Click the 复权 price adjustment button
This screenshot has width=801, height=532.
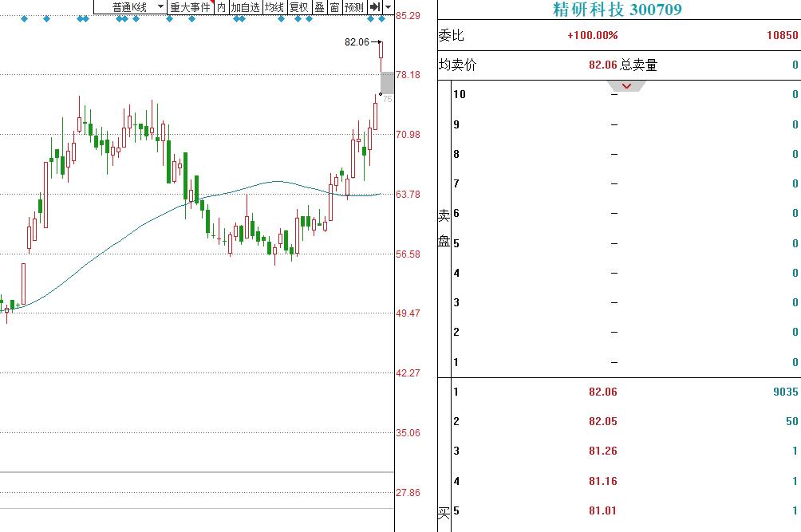pos(299,7)
